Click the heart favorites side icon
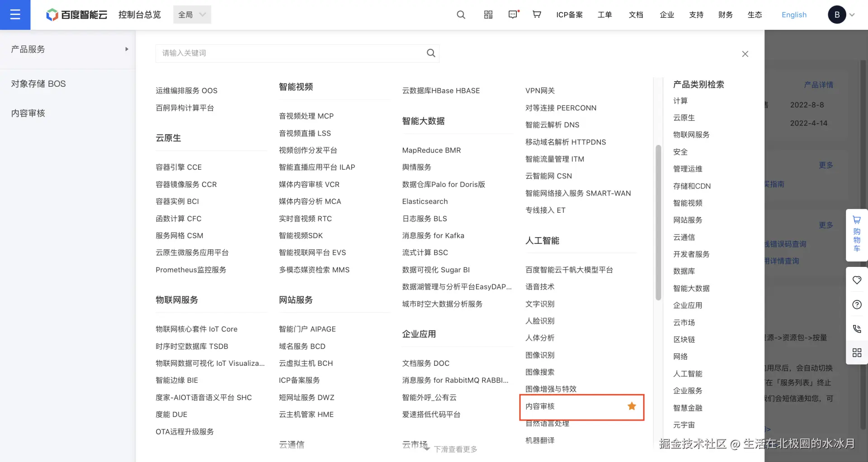868x462 pixels. [857, 280]
